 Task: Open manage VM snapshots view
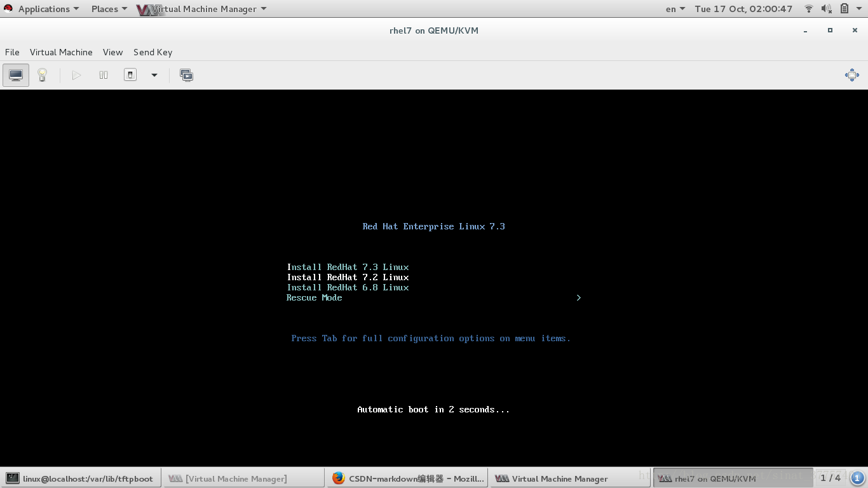click(x=186, y=75)
